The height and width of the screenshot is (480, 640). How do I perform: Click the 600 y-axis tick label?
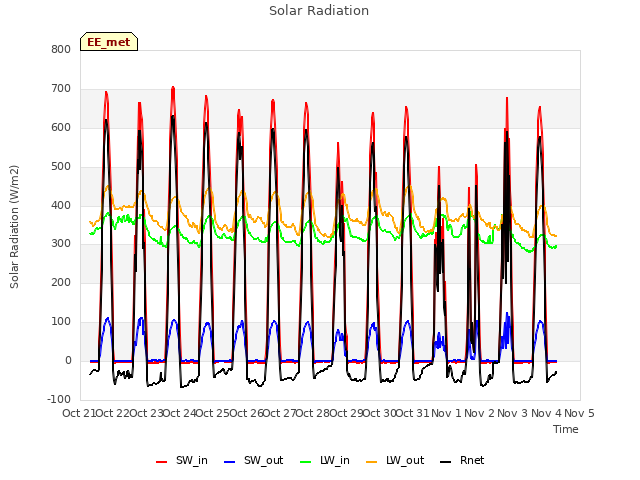click(x=61, y=127)
